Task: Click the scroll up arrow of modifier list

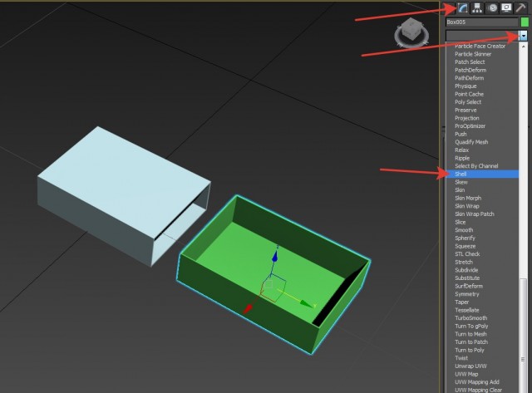Action: click(524, 46)
